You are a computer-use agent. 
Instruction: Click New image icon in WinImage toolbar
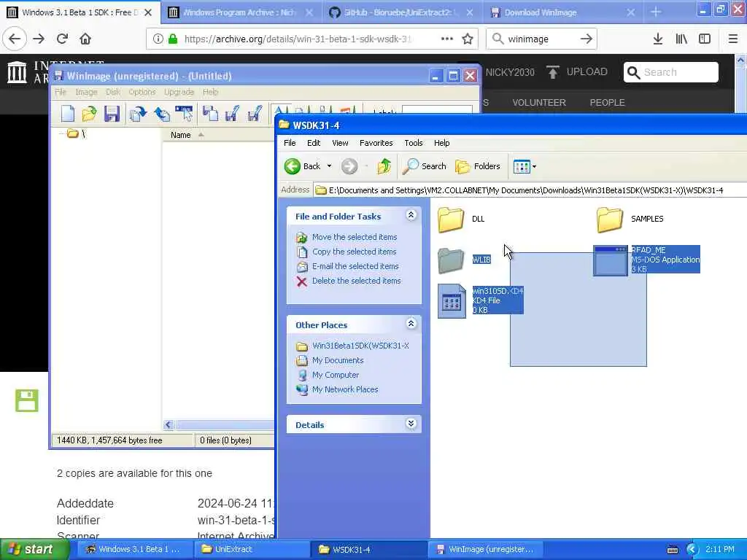coord(68,114)
